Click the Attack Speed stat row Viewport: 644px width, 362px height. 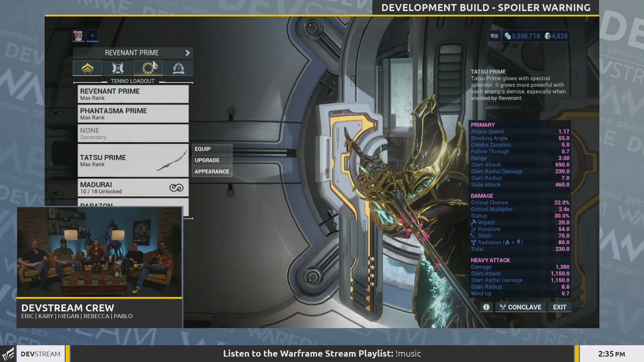520,131
